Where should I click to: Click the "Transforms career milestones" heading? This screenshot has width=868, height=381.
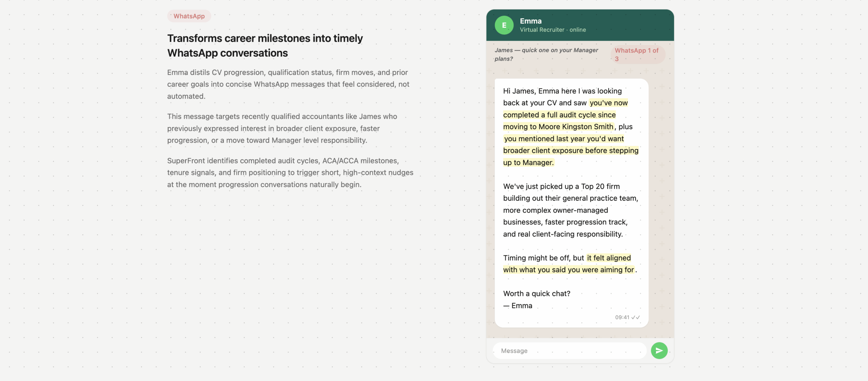pos(265,45)
